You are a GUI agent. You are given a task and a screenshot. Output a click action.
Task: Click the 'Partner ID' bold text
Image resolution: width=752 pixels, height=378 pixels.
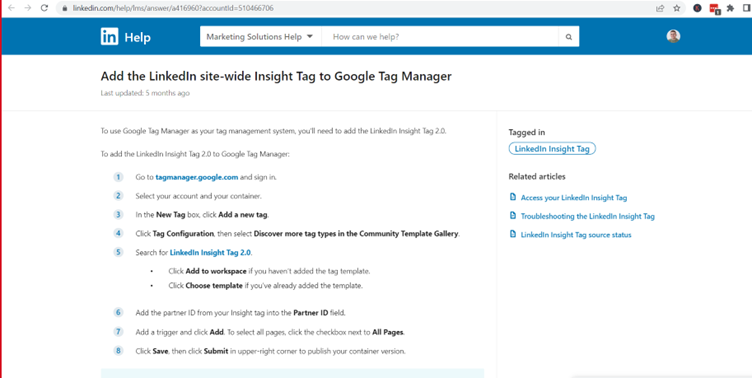point(311,313)
